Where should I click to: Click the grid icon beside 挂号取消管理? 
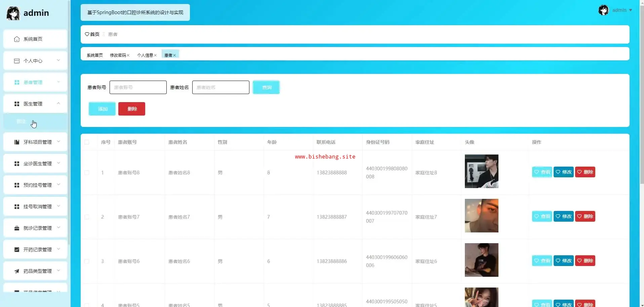coord(17,207)
